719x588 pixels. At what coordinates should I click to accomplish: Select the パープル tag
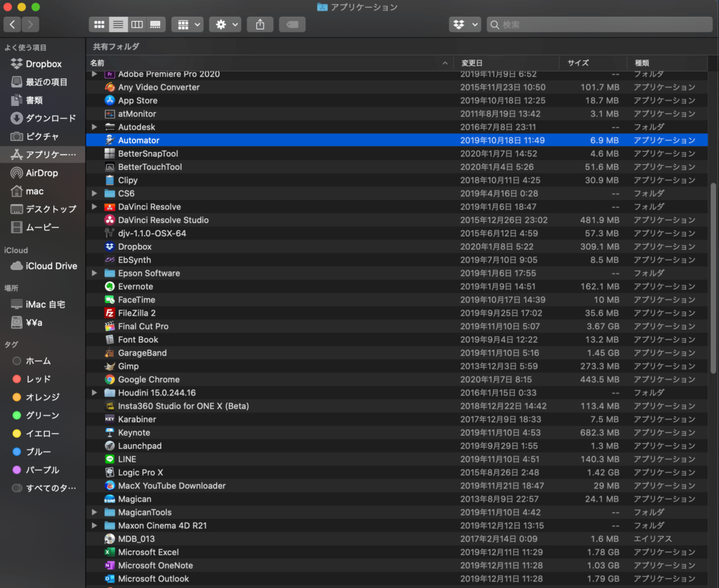pyautogui.click(x=42, y=469)
